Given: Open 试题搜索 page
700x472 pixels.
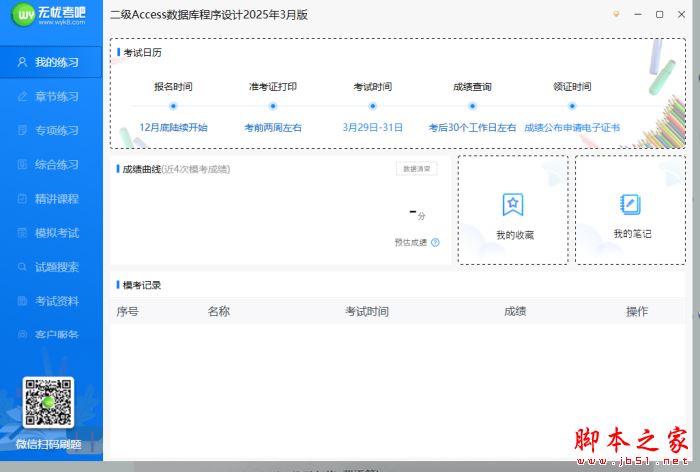Looking at the screenshot, I should point(51,267).
